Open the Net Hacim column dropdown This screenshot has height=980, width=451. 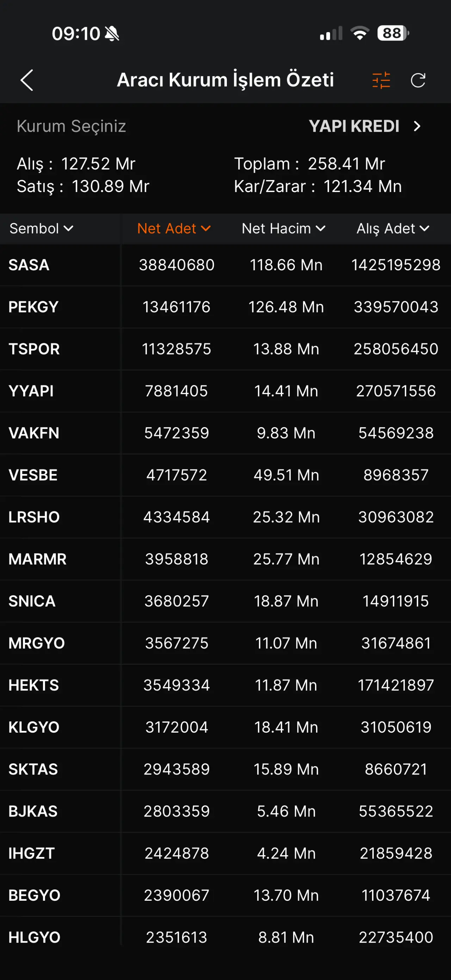click(x=283, y=229)
